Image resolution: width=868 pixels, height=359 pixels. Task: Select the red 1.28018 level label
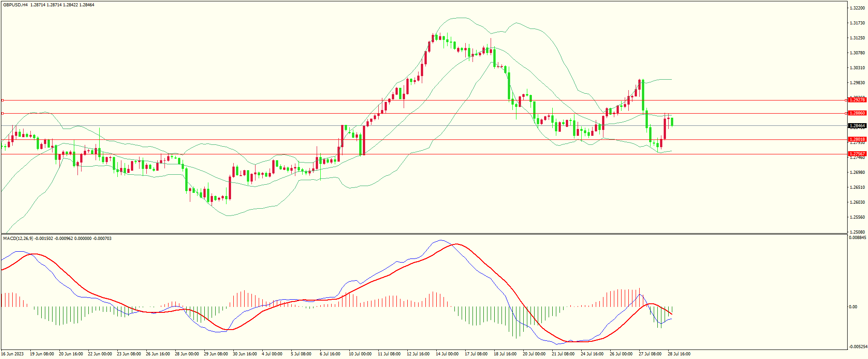[857, 139]
